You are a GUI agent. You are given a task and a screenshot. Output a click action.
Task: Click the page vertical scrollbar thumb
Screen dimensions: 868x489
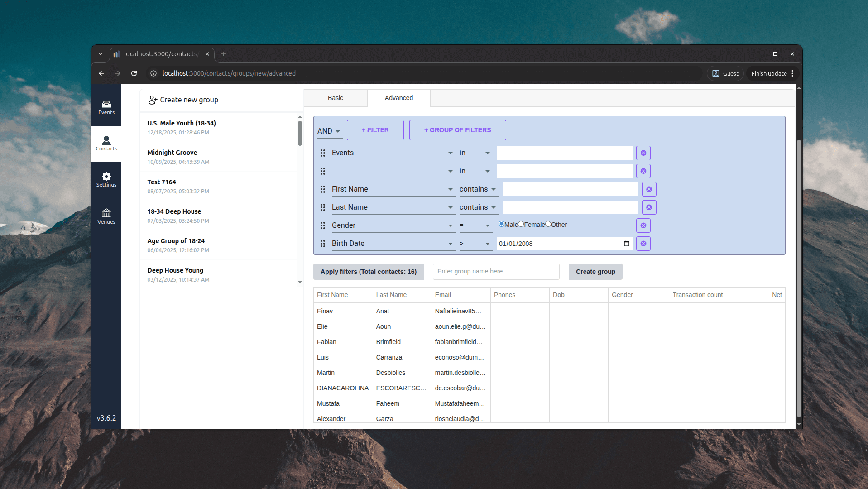point(799,278)
